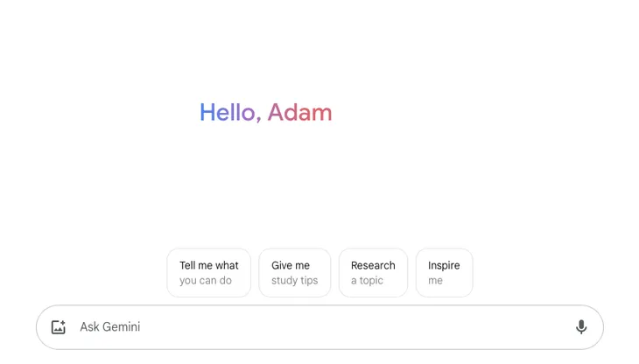Activate the microphone voice input icon
Image resolution: width=639 pixels, height=364 pixels.
point(581,327)
